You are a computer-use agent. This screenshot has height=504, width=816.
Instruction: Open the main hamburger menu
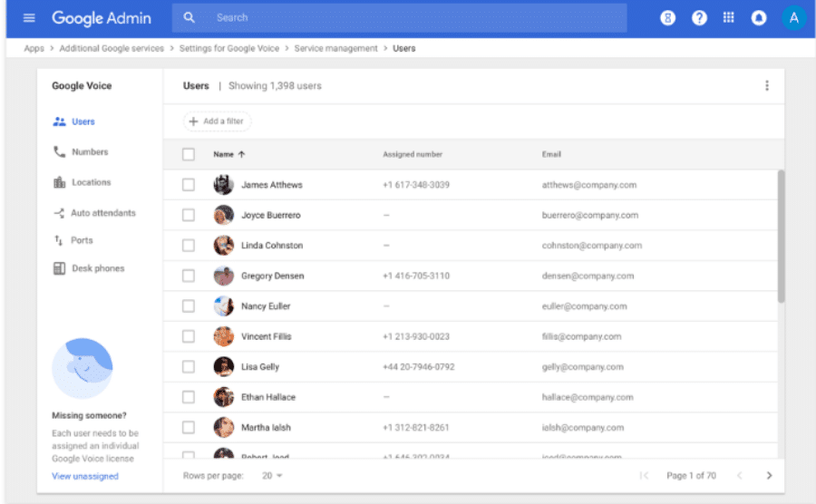click(x=29, y=18)
